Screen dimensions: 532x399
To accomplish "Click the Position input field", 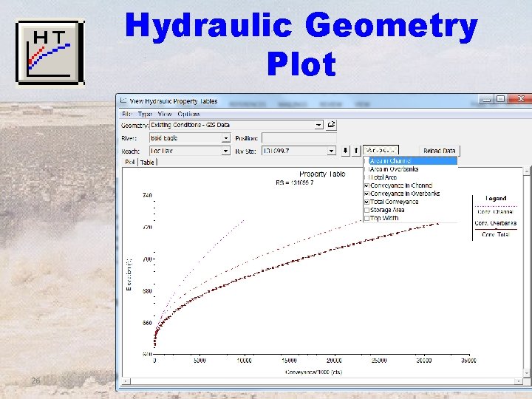I will [299, 138].
